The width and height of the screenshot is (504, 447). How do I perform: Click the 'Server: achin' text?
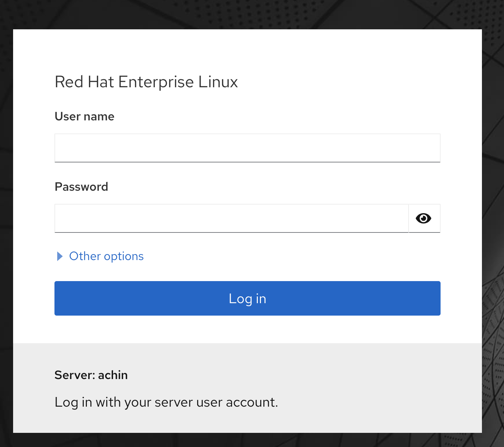click(x=91, y=375)
